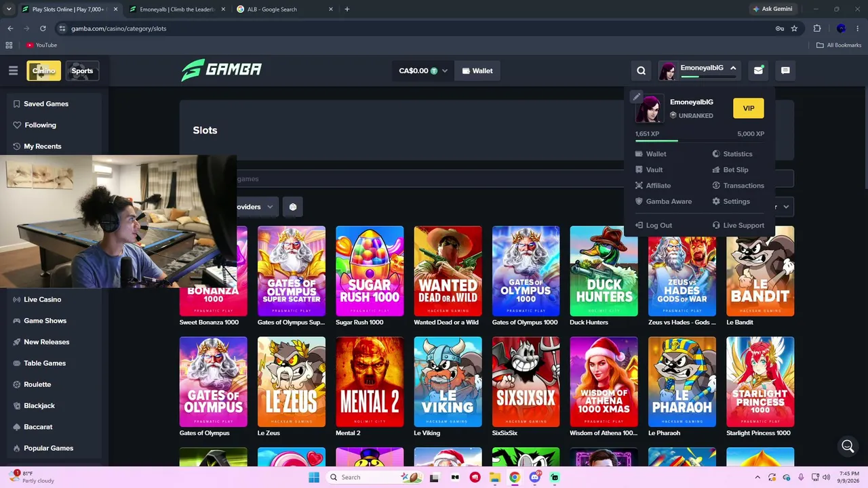Select the Sports tab
Viewport: 868px width, 488px height.
click(x=82, y=70)
